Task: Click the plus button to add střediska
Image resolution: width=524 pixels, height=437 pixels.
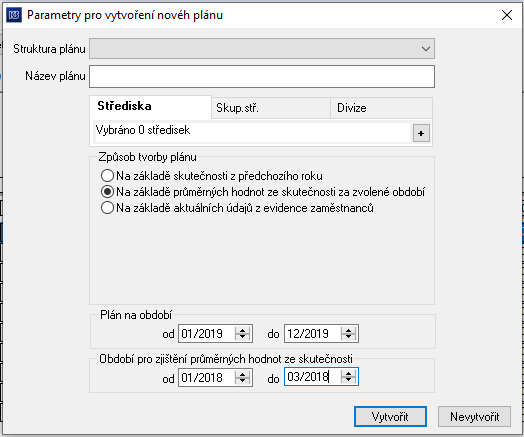Action: click(421, 133)
